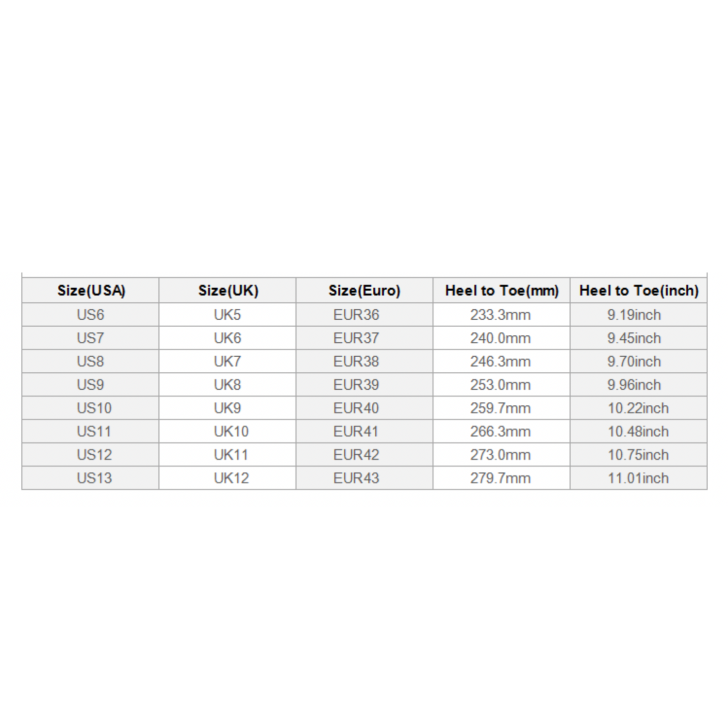Click the UK12 cell
The image size is (728, 728).
pyautogui.click(x=231, y=478)
